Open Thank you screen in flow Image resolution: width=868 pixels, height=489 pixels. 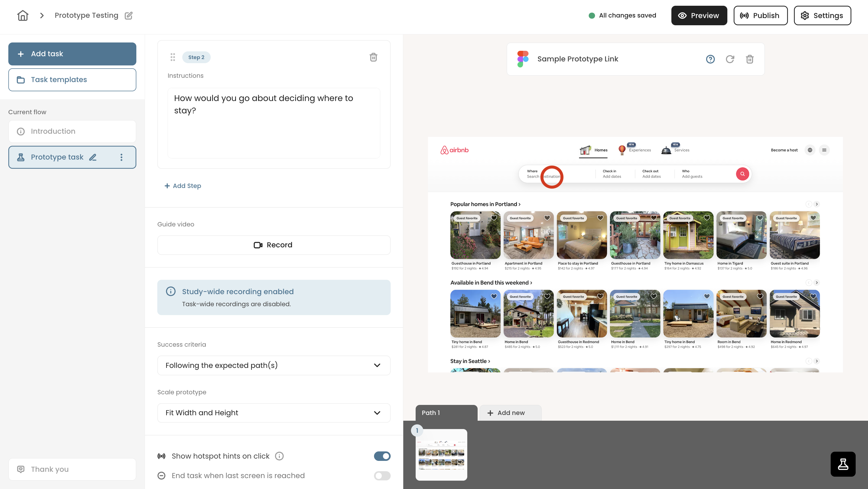72,469
